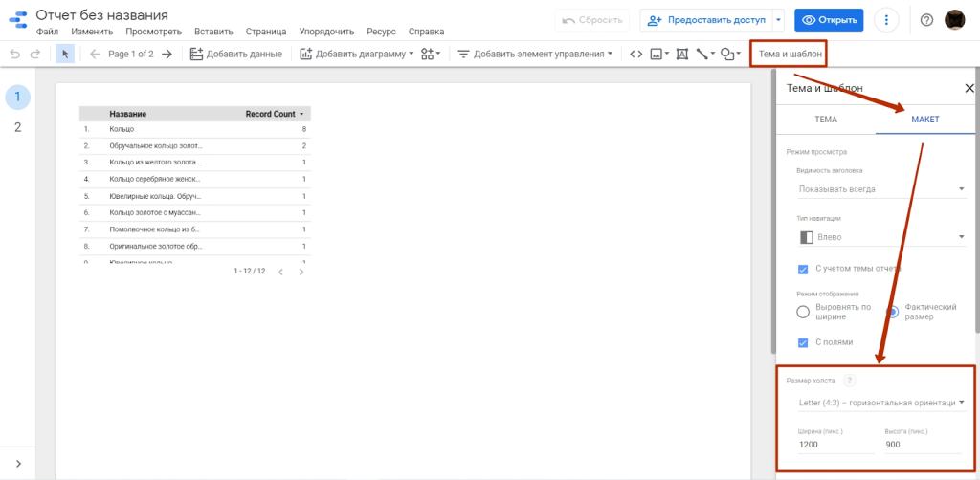980x480 pixels.
Task: Open the 'Влево' navigation type dropdown
Action: (880, 237)
